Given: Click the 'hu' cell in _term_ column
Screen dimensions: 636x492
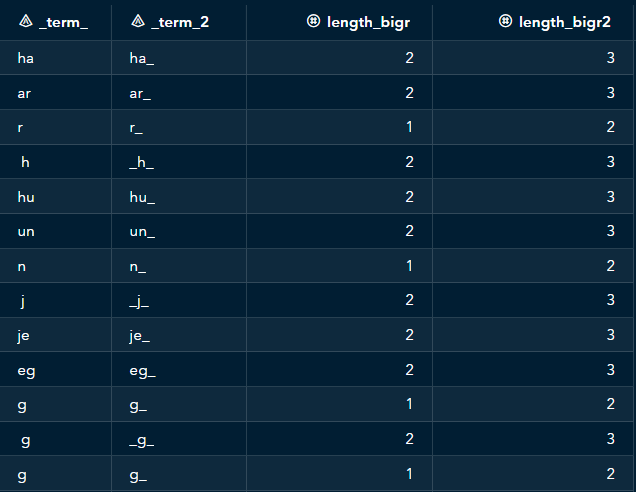Looking at the screenshot, I should pos(26,198).
